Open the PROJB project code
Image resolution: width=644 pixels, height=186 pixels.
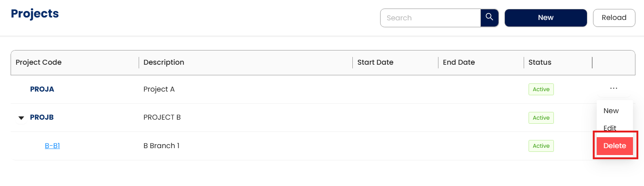coord(42,117)
